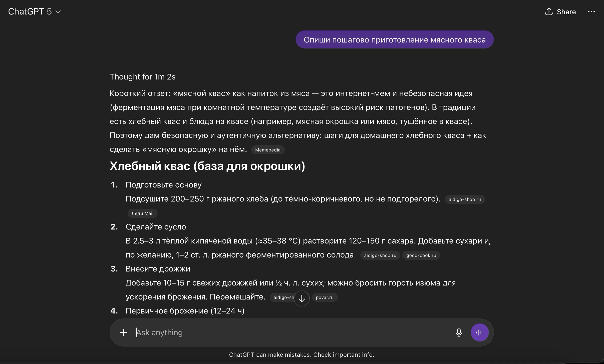
Task: Open the ChatGPT 5 model selector dropdown
Action: pos(34,12)
